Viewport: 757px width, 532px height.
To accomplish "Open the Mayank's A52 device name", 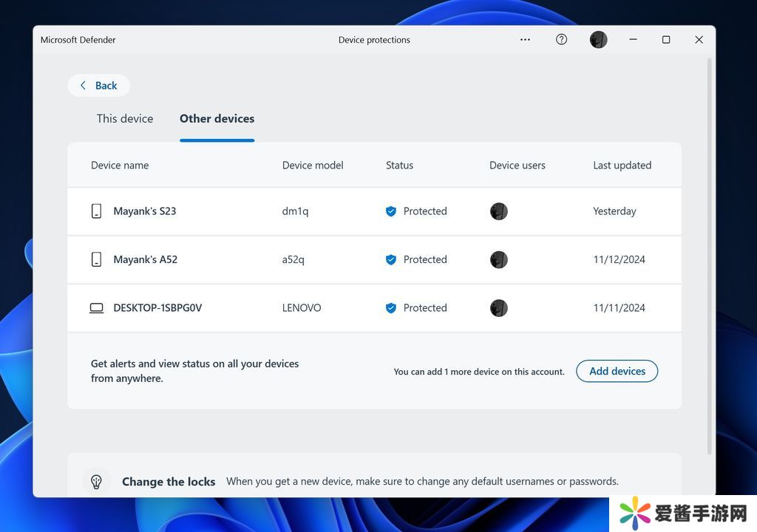I will 145,259.
